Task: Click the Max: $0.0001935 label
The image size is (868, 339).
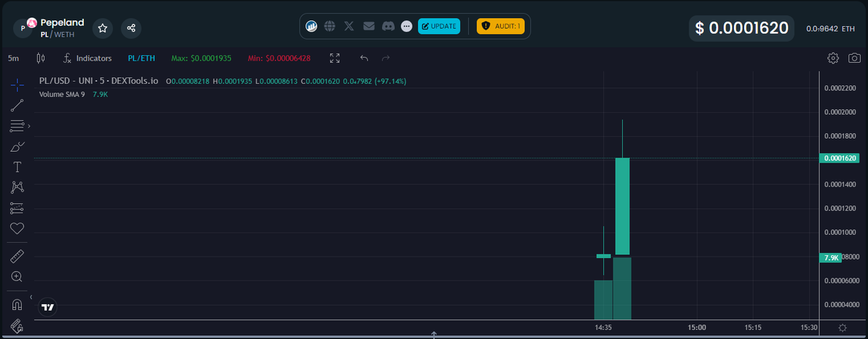Action: tap(201, 58)
